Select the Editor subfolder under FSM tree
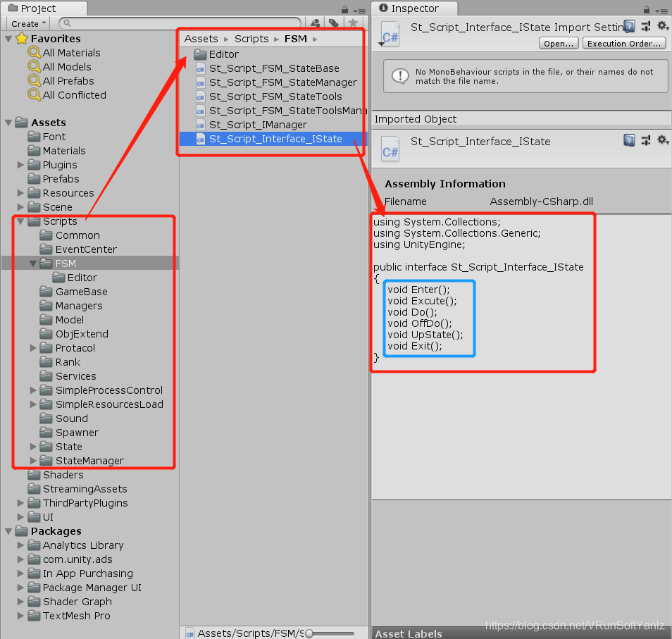Viewport: 672px width, 639px height. tap(75, 278)
